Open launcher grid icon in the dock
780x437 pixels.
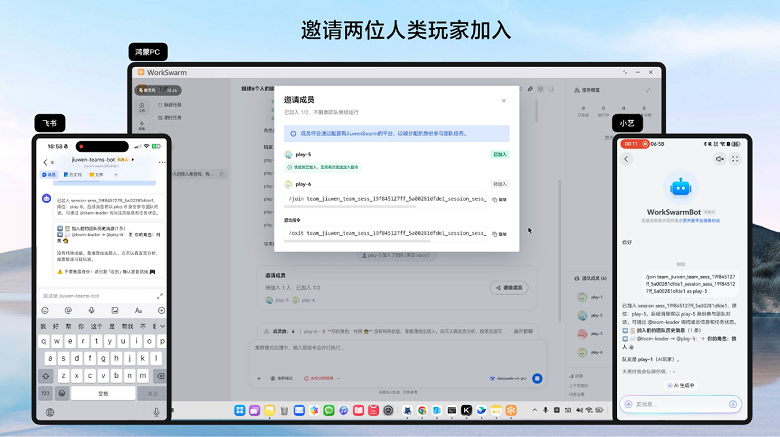[240, 411]
